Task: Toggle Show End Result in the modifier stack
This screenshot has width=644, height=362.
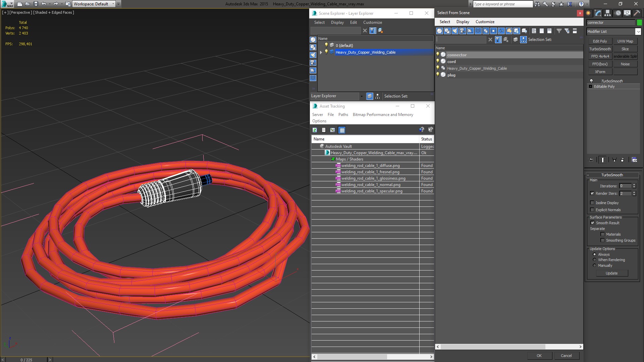Action: [x=603, y=160]
